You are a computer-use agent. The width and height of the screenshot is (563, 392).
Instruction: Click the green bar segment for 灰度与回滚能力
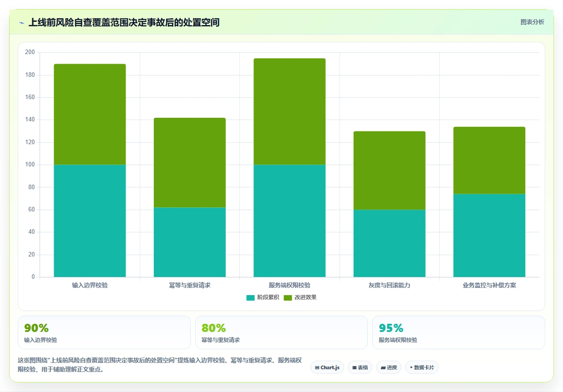390,171
